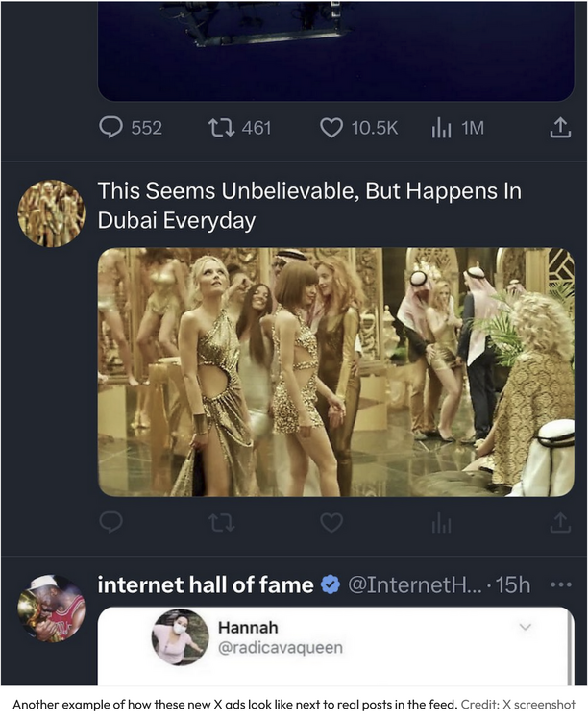Click Hannah's avatar in the quoted tweet
Viewport: 588px width, 721px height.
[x=181, y=637]
